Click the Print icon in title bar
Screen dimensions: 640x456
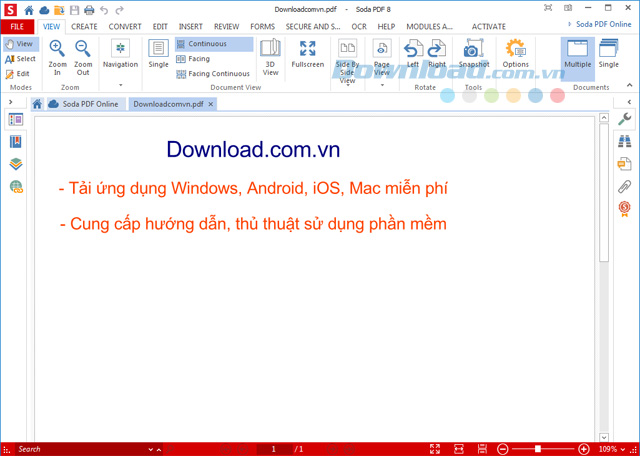point(89,9)
